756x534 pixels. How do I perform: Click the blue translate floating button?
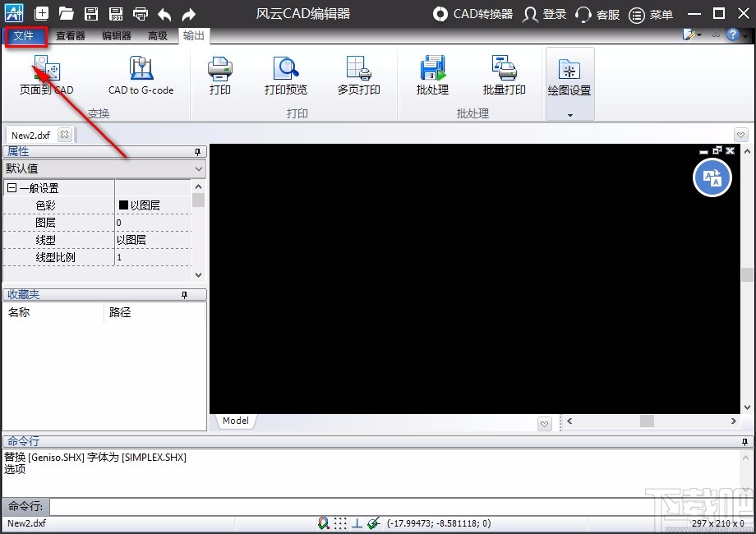[712, 177]
